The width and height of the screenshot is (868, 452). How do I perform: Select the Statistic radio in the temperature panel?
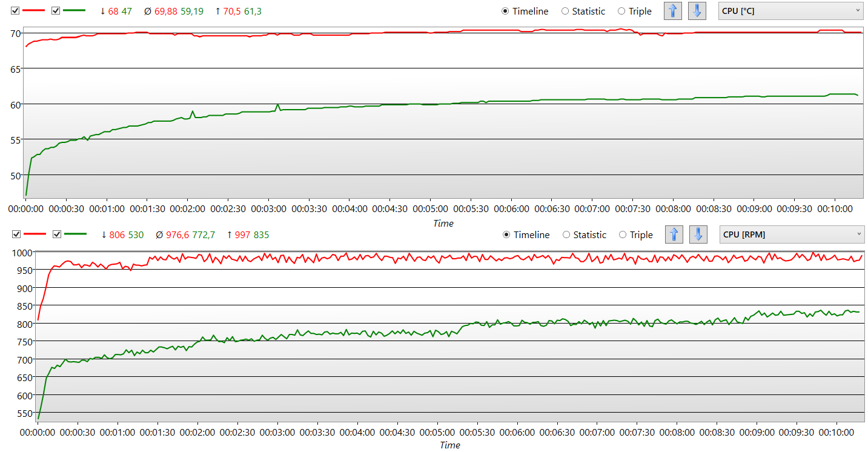tap(583, 12)
